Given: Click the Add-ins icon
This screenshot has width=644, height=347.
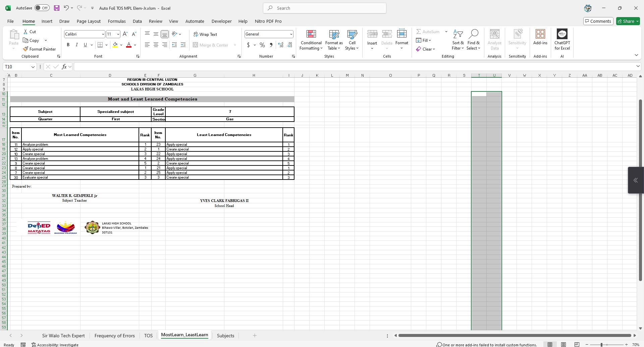Looking at the screenshot, I should coord(540,37).
